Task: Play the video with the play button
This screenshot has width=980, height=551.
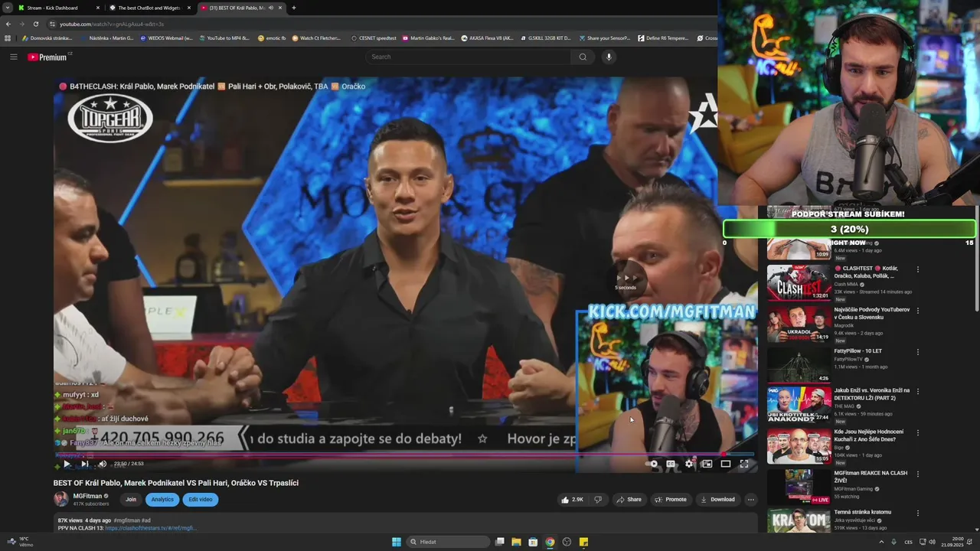Action: (67, 464)
